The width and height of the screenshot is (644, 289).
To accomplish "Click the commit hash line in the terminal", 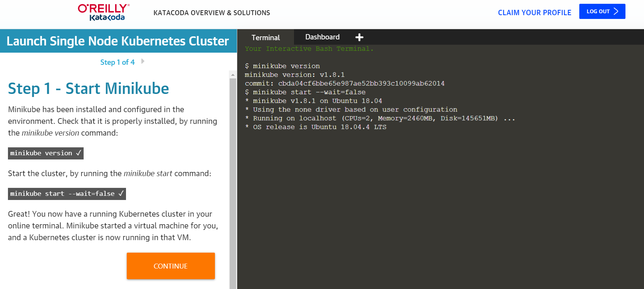I will click(x=345, y=83).
